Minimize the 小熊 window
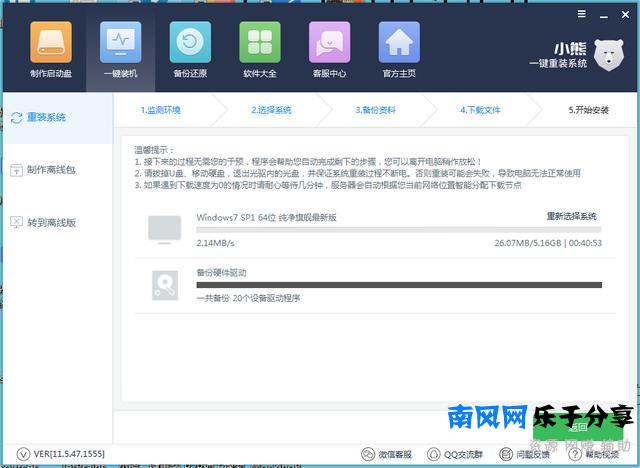The image size is (640, 468). (x=604, y=15)
